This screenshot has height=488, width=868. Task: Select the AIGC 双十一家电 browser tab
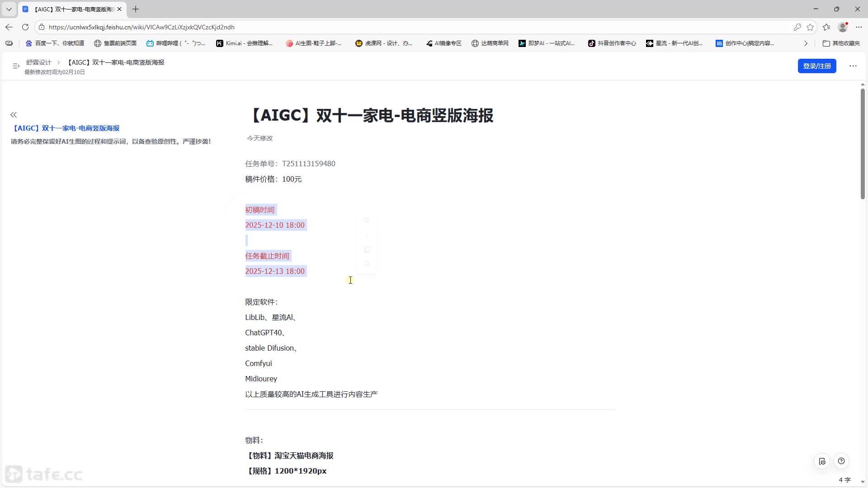coord(72,9)
